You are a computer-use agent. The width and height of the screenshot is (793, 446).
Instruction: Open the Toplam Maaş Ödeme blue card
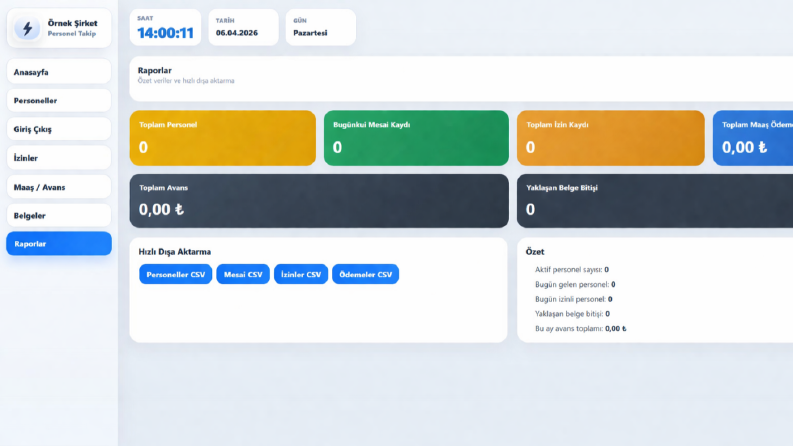click(753, 138)
